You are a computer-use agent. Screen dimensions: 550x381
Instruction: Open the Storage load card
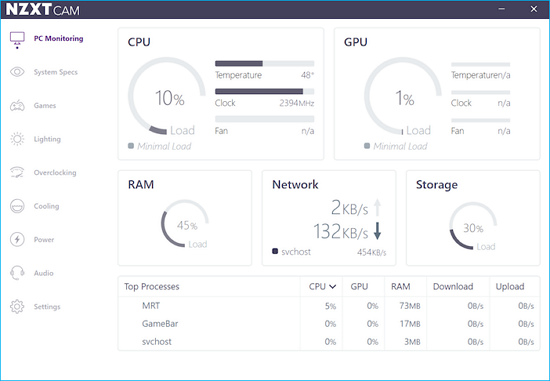(x=473, y=218)
